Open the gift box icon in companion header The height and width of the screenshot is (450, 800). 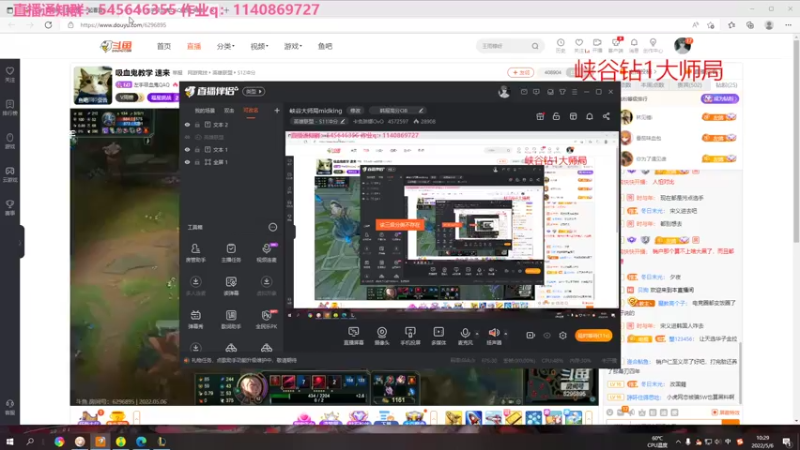pyautogui.click(x=540, y=117)
